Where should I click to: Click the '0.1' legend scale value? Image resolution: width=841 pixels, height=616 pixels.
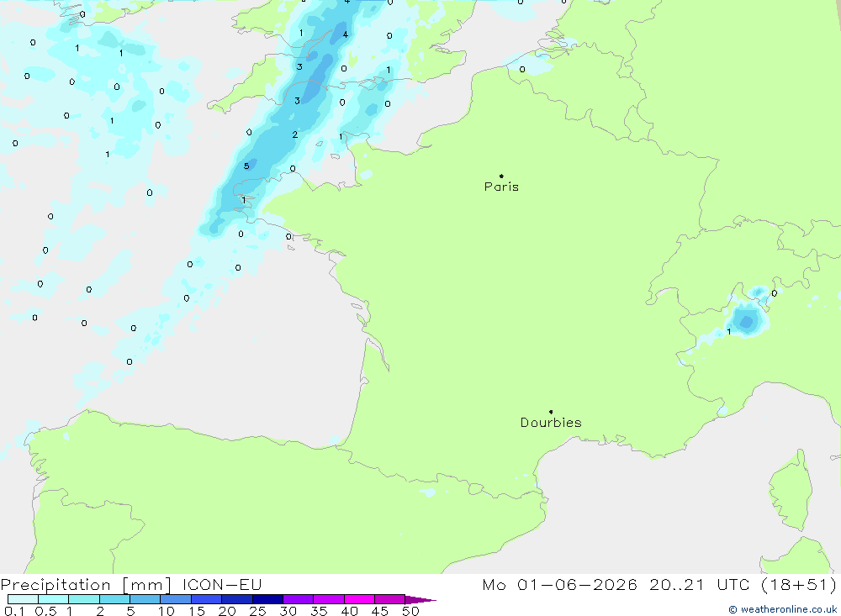point(14,611)
